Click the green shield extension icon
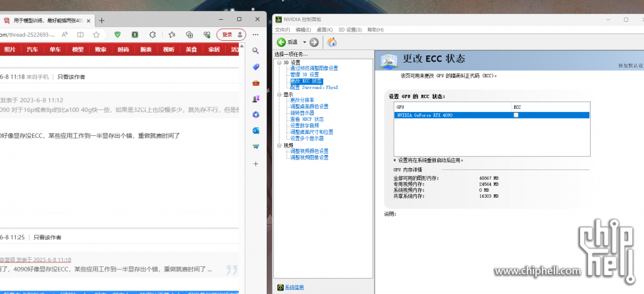This screenshot has height=294, width=644. point(117,34)
